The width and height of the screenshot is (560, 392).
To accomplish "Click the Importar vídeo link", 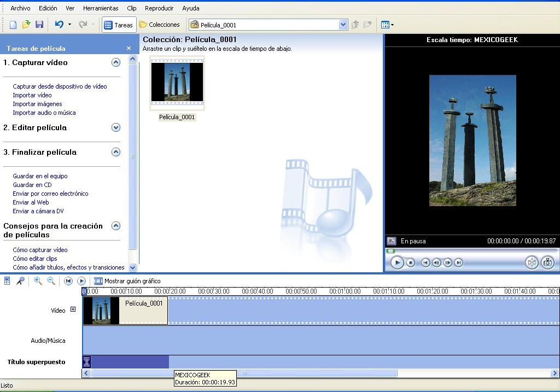I will (32, 95).
